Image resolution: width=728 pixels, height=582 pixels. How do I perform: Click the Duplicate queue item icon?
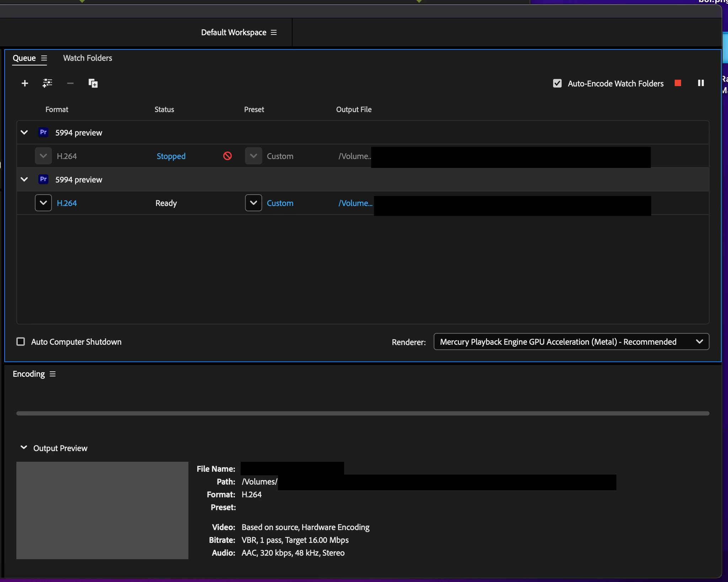pyautogui.click(x=93, y=83)
